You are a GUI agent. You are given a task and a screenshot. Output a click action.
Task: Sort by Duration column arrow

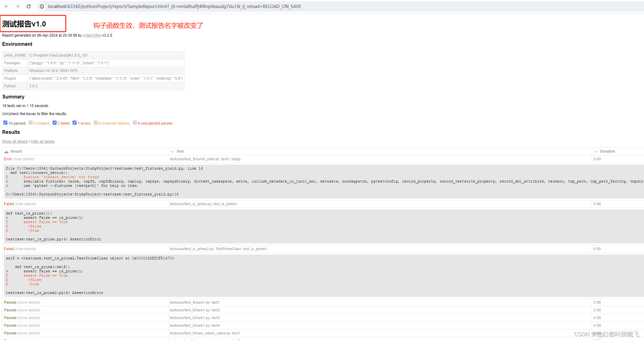point(596,152)
